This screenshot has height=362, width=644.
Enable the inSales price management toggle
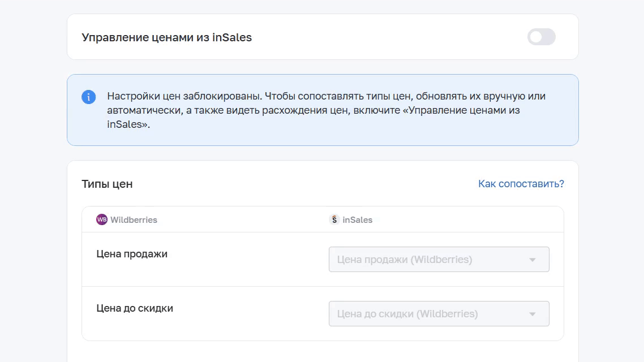[x=542, y=37]
